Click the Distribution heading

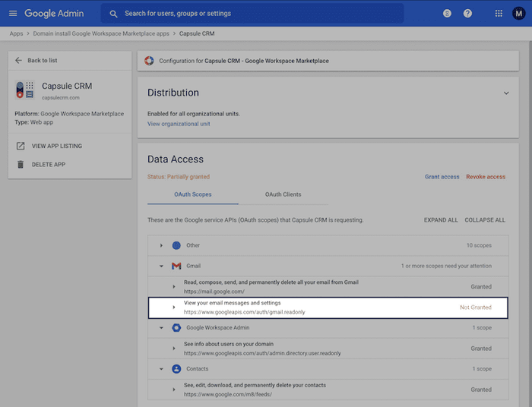(x=173, y=93)
